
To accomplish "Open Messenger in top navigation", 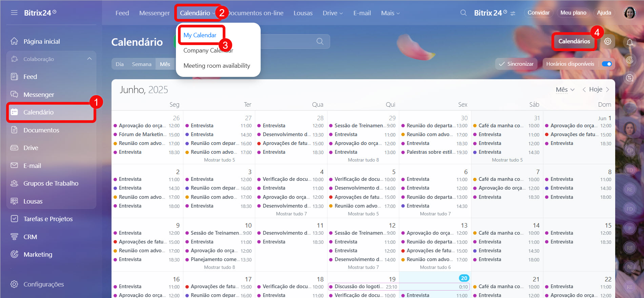I will click(154, 13).
